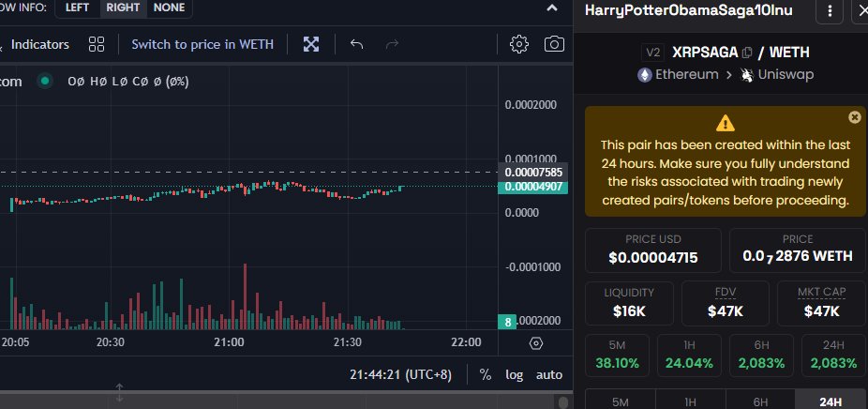Screen dimensions: 868x409
Task: Open the Ethereum chain link
Action: tap(678, 75)
